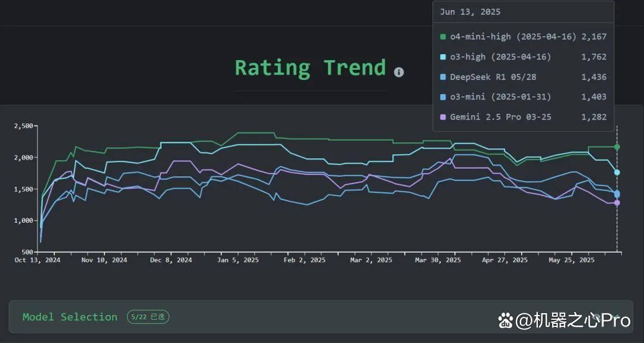Click the Jan 5, 2025 axis label
The height and width of the screenshot is (343, 644).
pos(238,260)
